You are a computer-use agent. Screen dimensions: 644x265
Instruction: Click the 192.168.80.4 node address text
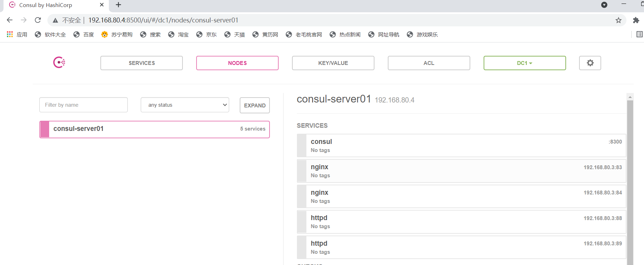tap(394, 100)
